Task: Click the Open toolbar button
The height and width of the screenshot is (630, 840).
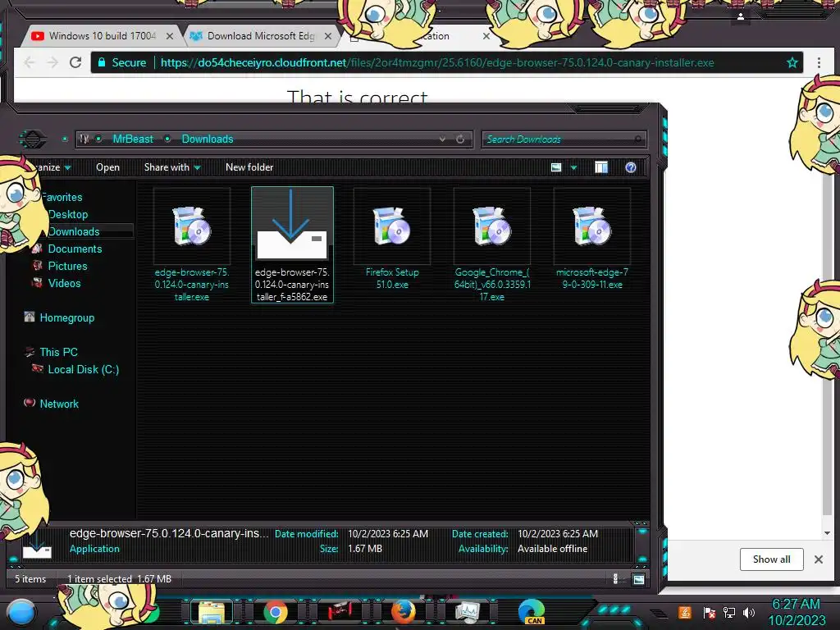Action: click(107, 167)
